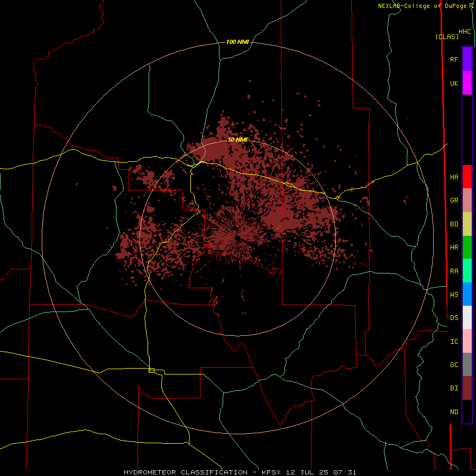476x476 pixels.
Task: Select the GC gray legend swatch
Action: click(x=467, y=364)
